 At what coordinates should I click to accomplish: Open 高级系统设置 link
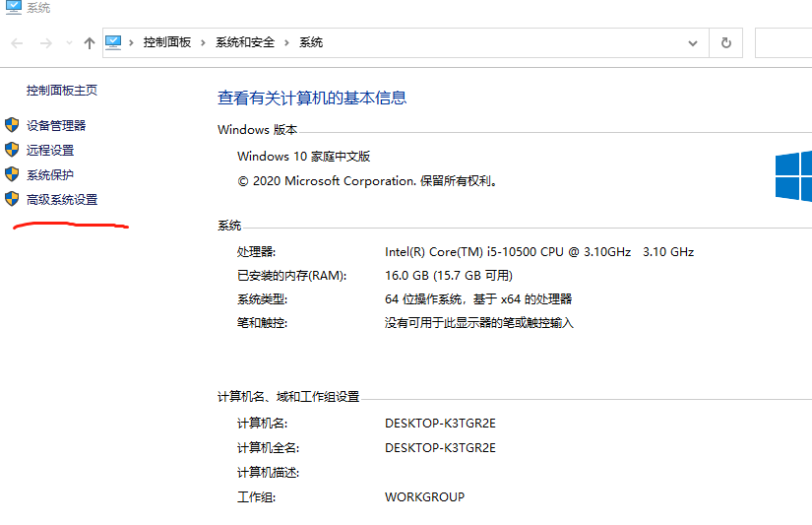[62, 200]
